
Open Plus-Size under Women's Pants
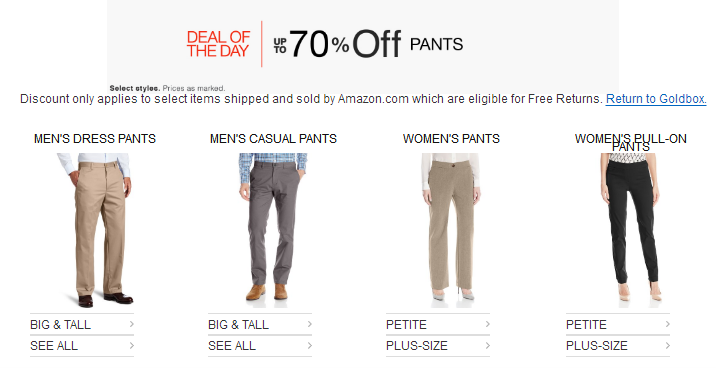tap(438, 346)
